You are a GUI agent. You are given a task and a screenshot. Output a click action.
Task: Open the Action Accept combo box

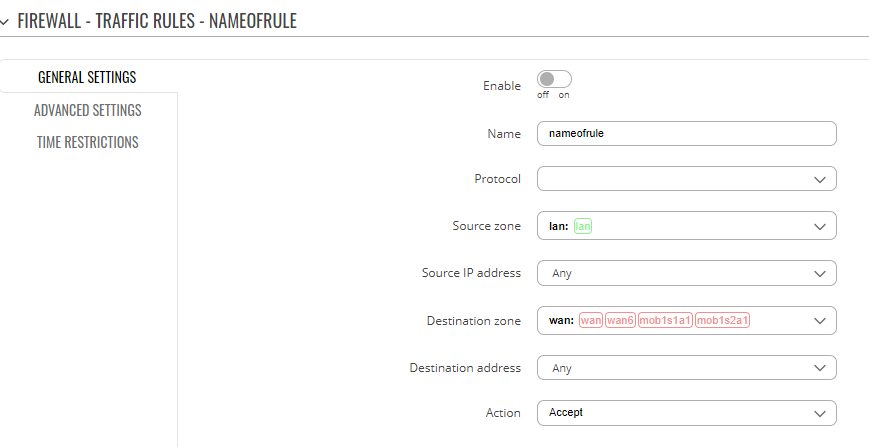pos(687,413)
